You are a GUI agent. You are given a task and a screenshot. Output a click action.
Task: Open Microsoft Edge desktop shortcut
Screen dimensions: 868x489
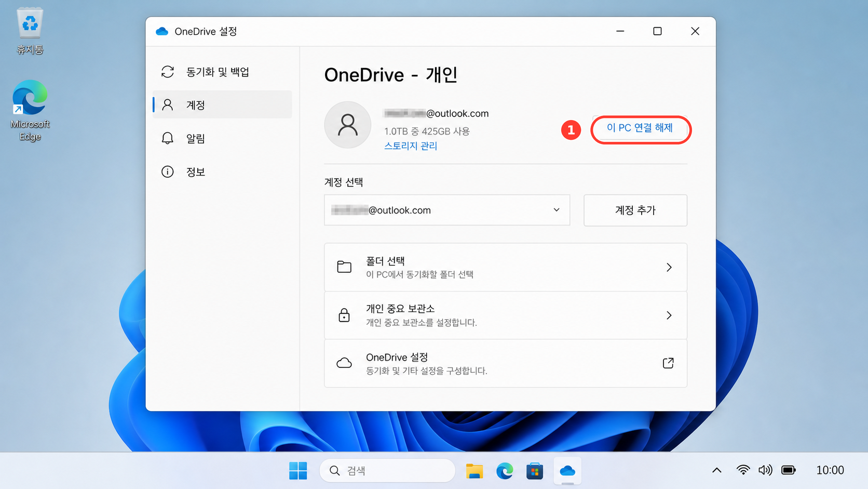pos(30,110)
